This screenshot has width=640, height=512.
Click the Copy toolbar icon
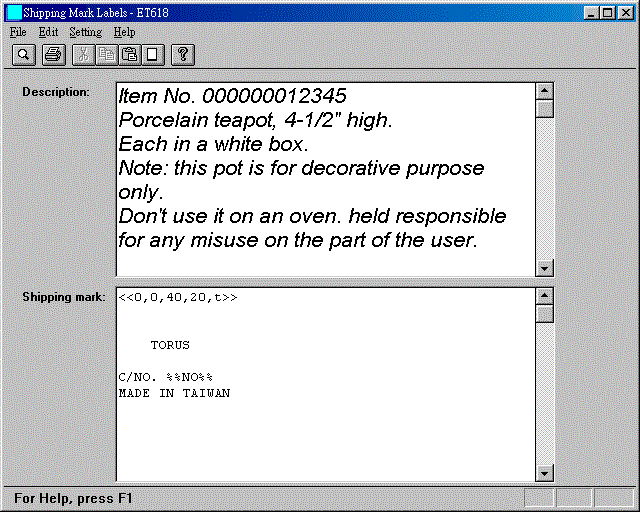(107, 54)
